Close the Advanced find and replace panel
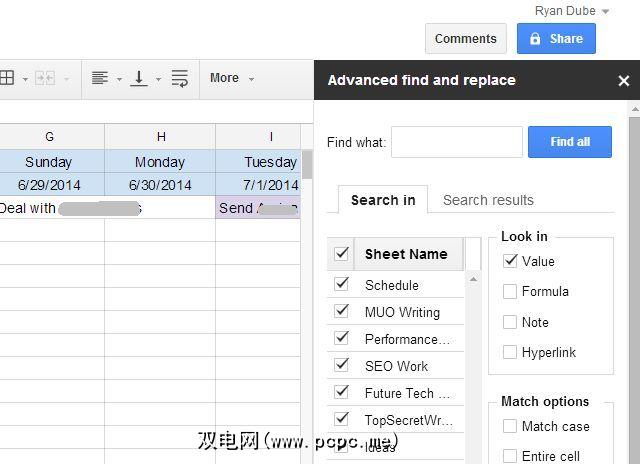This screenshot has height=464, width=640. tap(624, 81)
